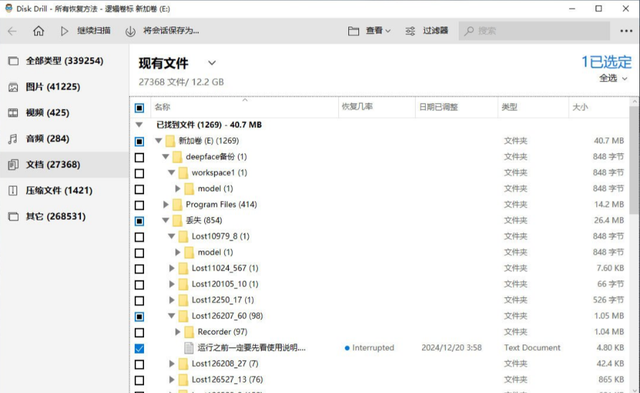Click the pictures (41225) category icon

tap(13, 87)
